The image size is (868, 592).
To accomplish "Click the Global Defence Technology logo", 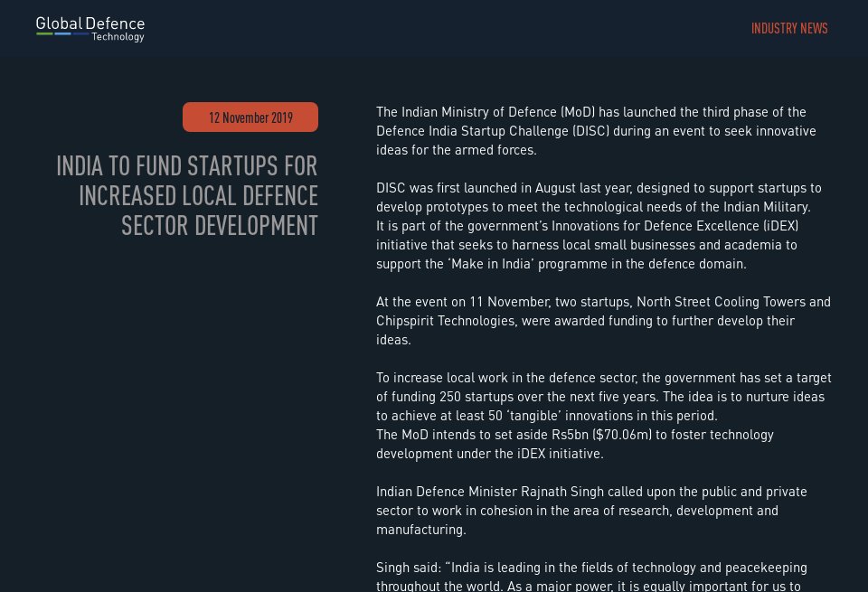I will 90,29.
